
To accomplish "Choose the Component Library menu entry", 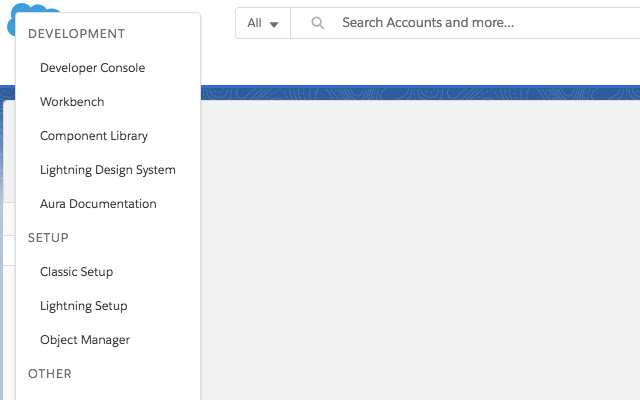I will 94,136.
